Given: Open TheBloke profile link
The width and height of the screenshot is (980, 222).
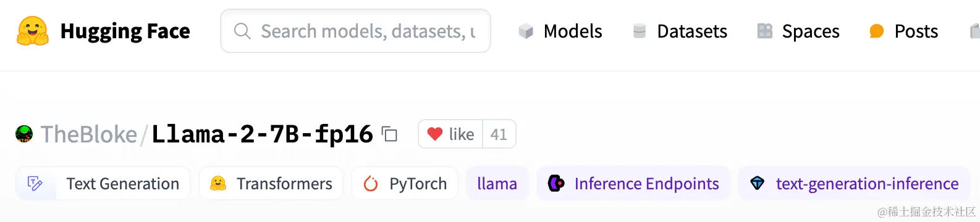Looking at the screenshot, I should [89, 134].
